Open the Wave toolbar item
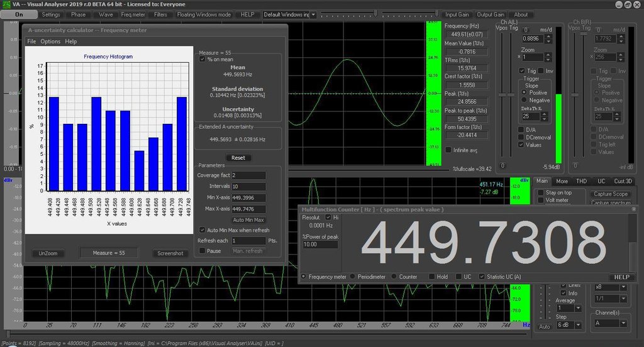Image resolution: width=644 pixels, height=347 pixels. pos(106,14)
